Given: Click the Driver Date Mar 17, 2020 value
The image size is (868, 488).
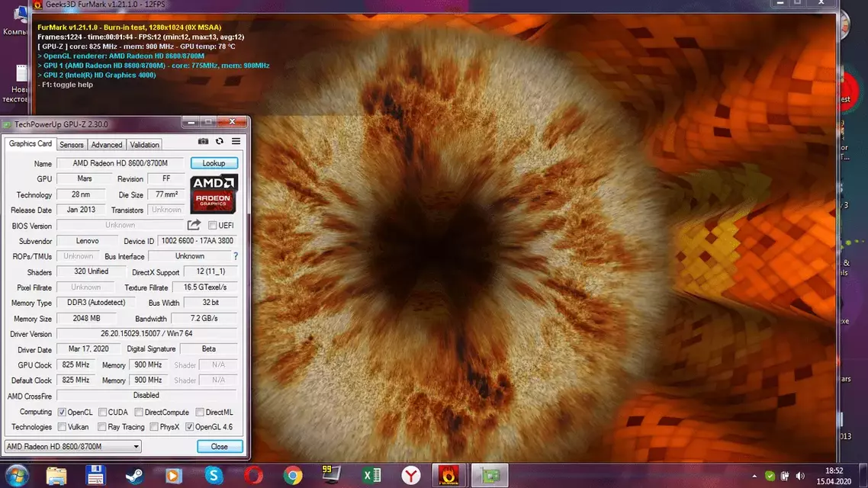Looking at the screenshot, I should click(x=88, y=349).
